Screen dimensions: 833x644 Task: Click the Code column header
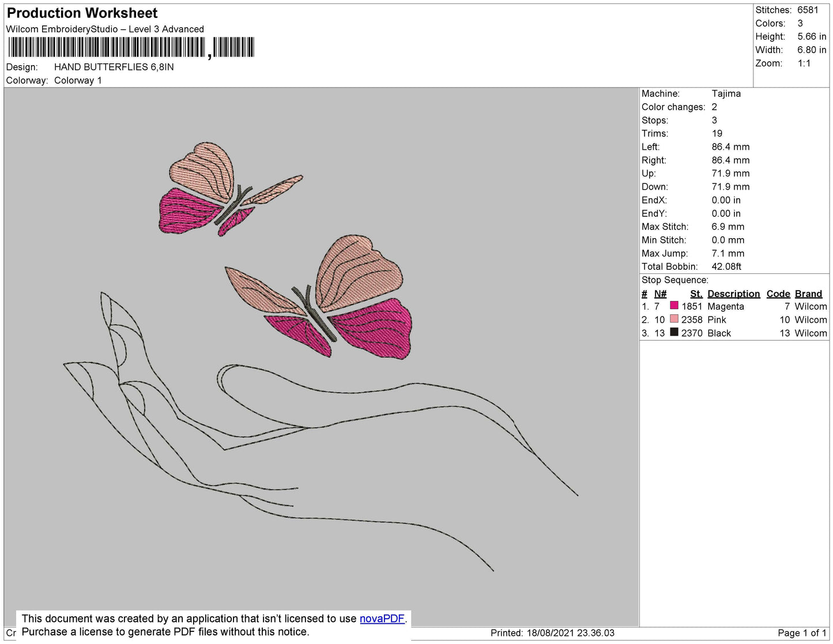[x=778, y=293]
